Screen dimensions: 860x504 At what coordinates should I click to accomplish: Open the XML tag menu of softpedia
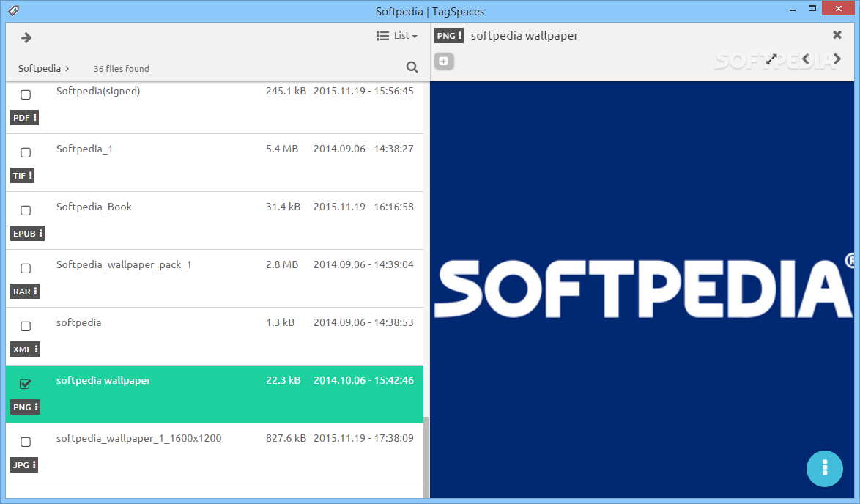click(x=25, y=349)
